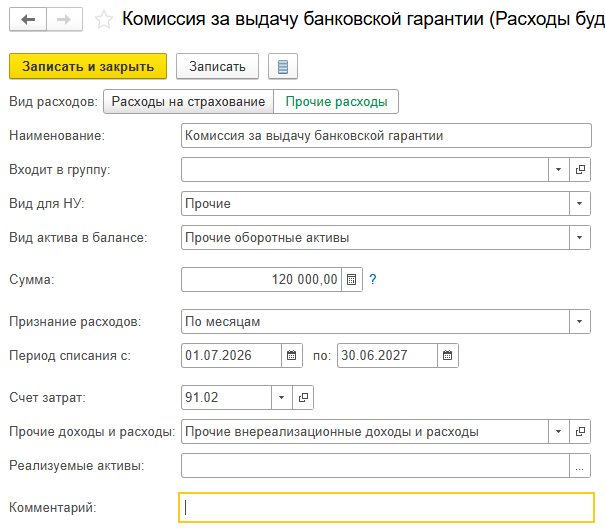Click the Реализуемые активы input field

pos(375,465)
